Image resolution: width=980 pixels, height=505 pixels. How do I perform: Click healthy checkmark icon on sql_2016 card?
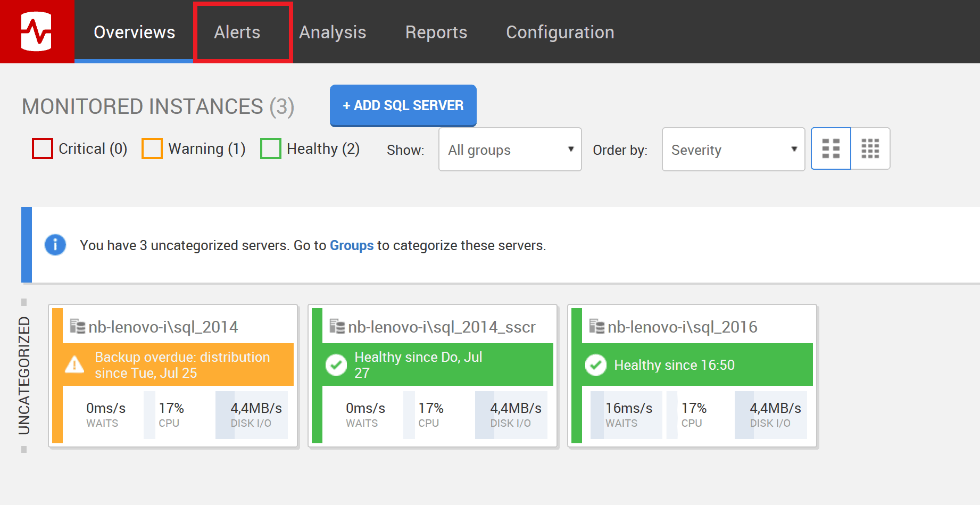coord(596,365)
